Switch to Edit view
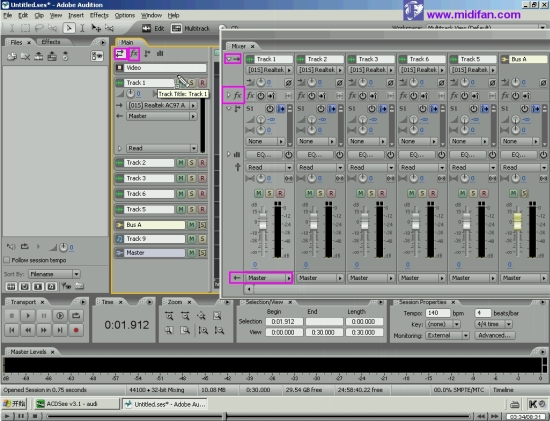The width and height of the screenshot is (550, 421). (153, 28)
